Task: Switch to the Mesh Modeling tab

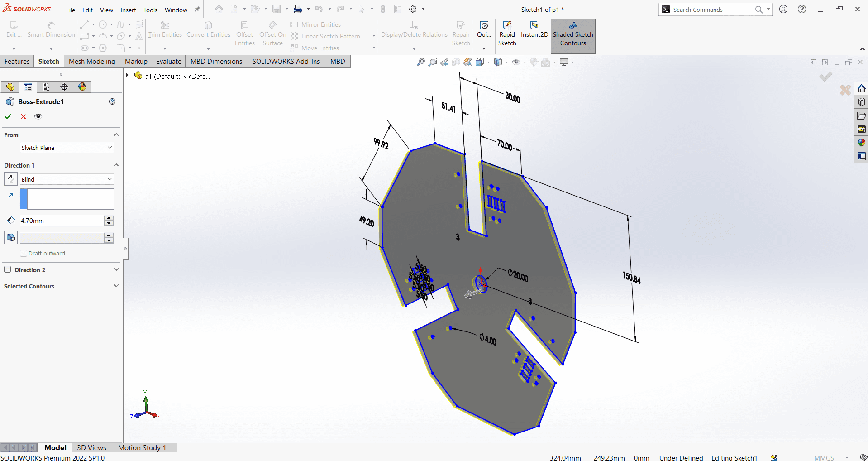Action: click(92, 62)
